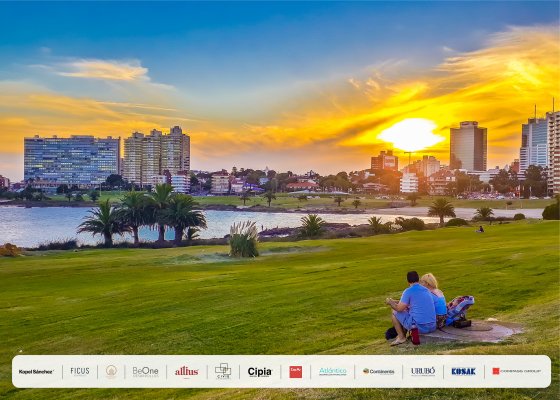Click the rightmost logo with red square
This screenshot has width=560, height=400.
point(516,371)
